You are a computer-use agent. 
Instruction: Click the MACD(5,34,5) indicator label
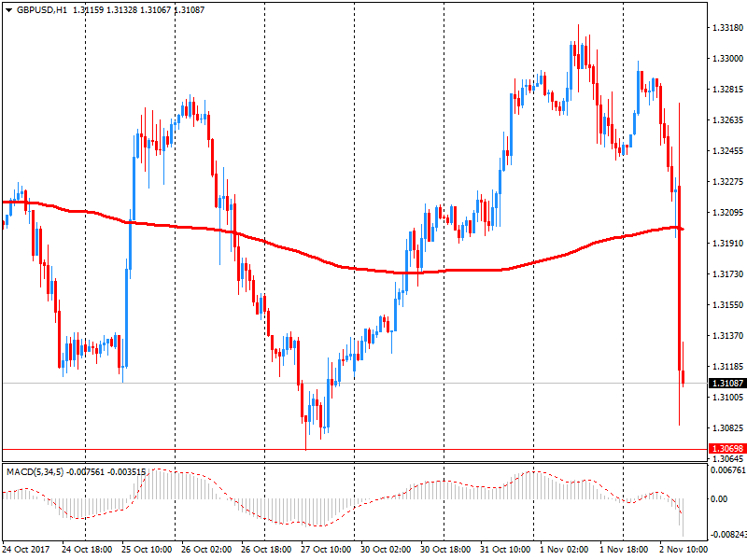coord(35,472)
